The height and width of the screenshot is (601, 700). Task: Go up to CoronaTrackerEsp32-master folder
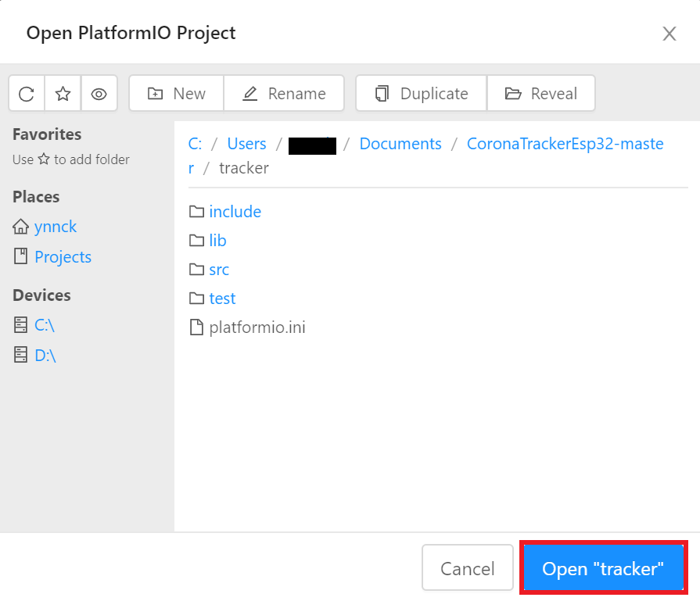tap(565, 144)
